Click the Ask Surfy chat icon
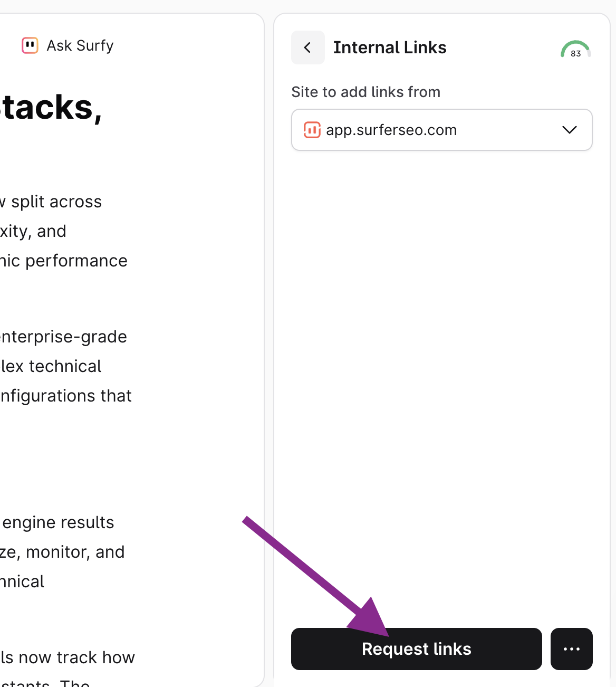The image size is (616, 687). point(30,45)
